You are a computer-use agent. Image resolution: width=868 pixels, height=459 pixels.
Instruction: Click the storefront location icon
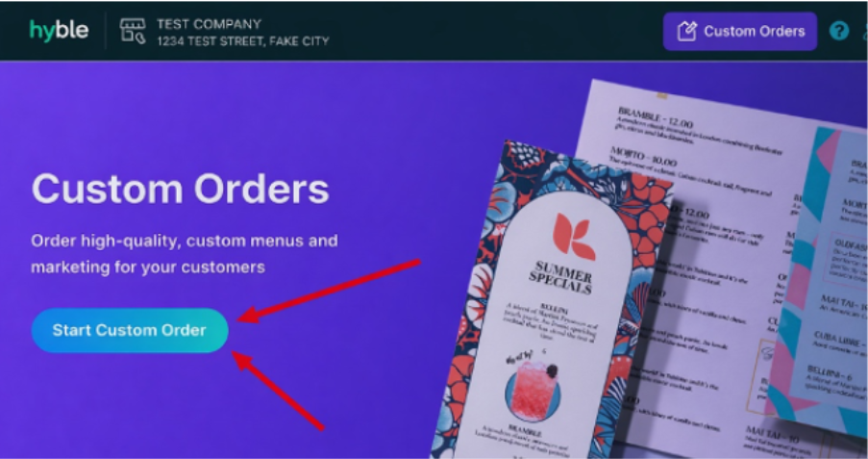pos(133,31)
